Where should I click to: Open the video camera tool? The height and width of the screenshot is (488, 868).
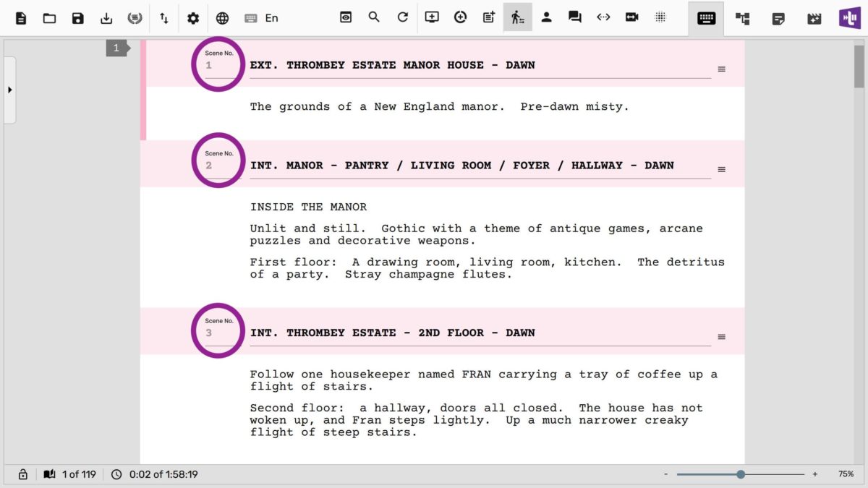(631, 17)
